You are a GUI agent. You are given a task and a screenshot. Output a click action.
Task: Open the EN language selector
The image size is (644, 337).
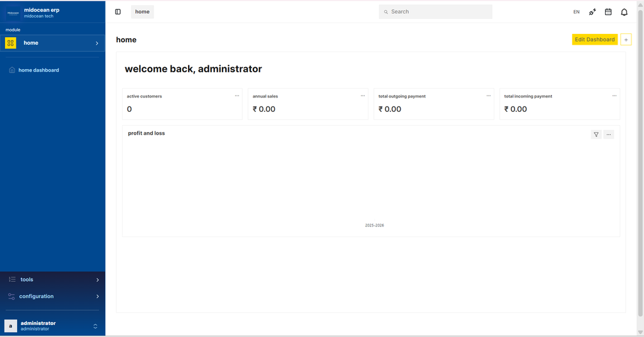pos(576,12)
